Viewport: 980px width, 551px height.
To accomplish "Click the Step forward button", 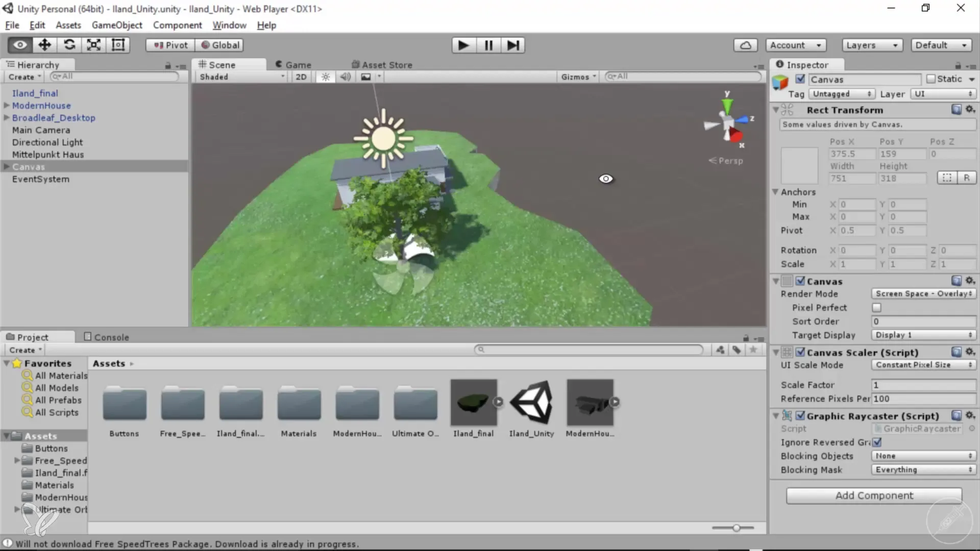I will point(513,45).
